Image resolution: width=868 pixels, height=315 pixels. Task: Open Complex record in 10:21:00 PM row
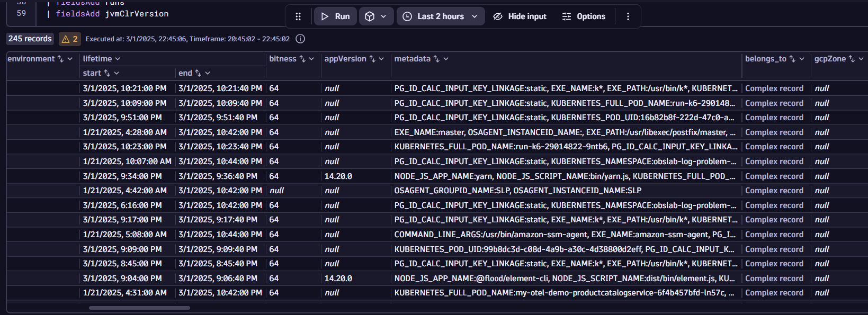click(x=774, y=88)
